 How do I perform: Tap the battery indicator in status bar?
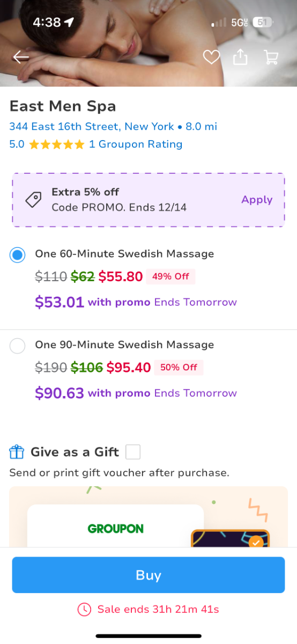[x=263, y=22]
